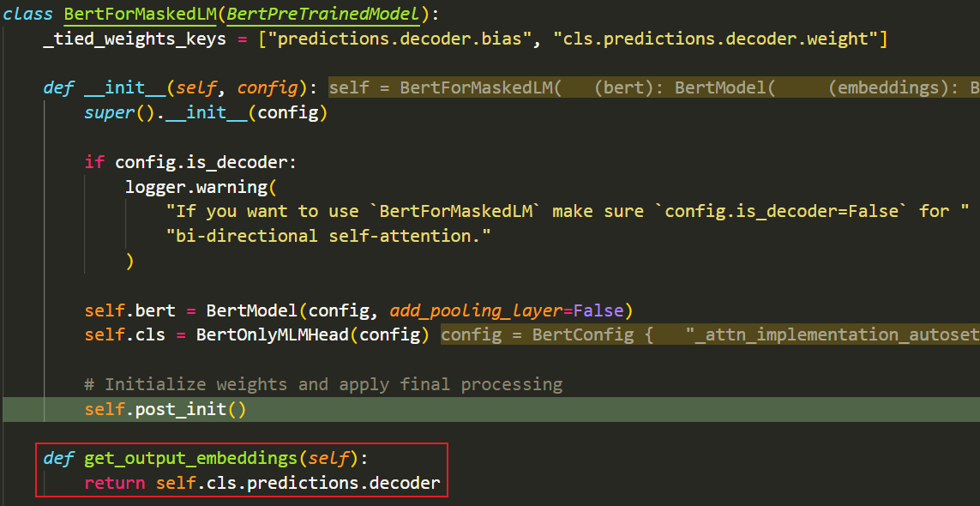980x506 pixels.
Task: Click the highlighted self.post_init() line
Action: coord(490,410)
